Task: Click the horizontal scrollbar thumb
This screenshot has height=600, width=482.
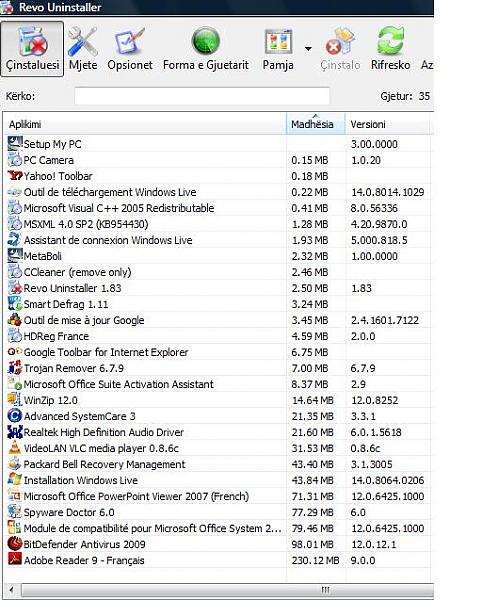Action: point(227,589)
